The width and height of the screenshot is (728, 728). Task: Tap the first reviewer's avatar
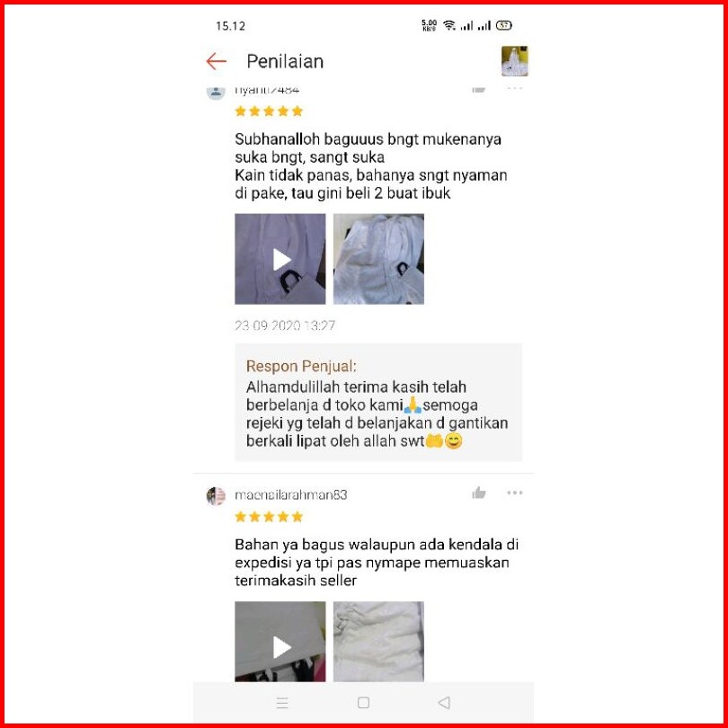(216, 93)
